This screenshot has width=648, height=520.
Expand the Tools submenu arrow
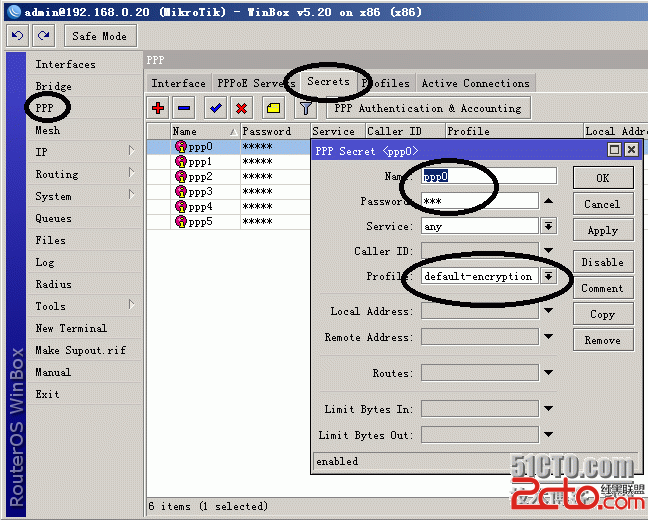(131, 305)
